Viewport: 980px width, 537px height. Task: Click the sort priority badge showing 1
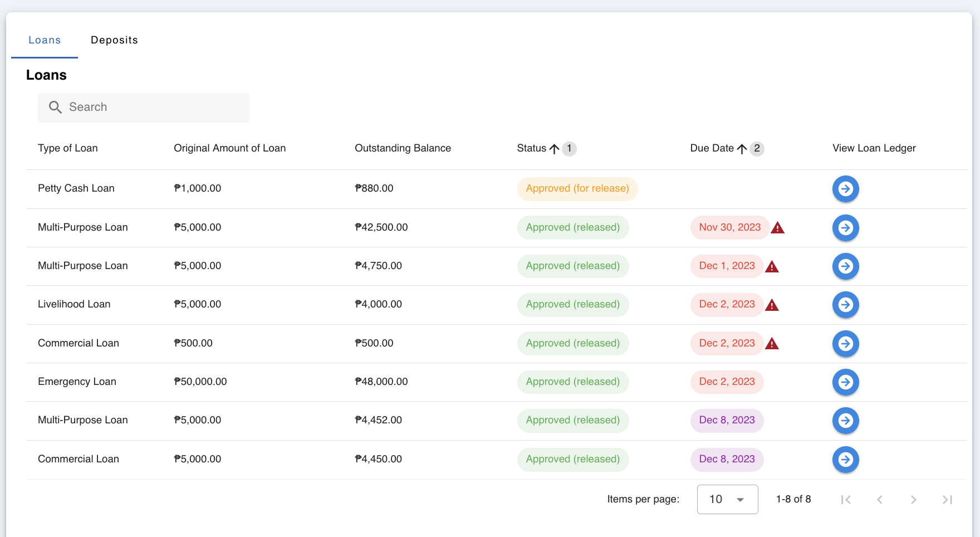pos(569,148)
